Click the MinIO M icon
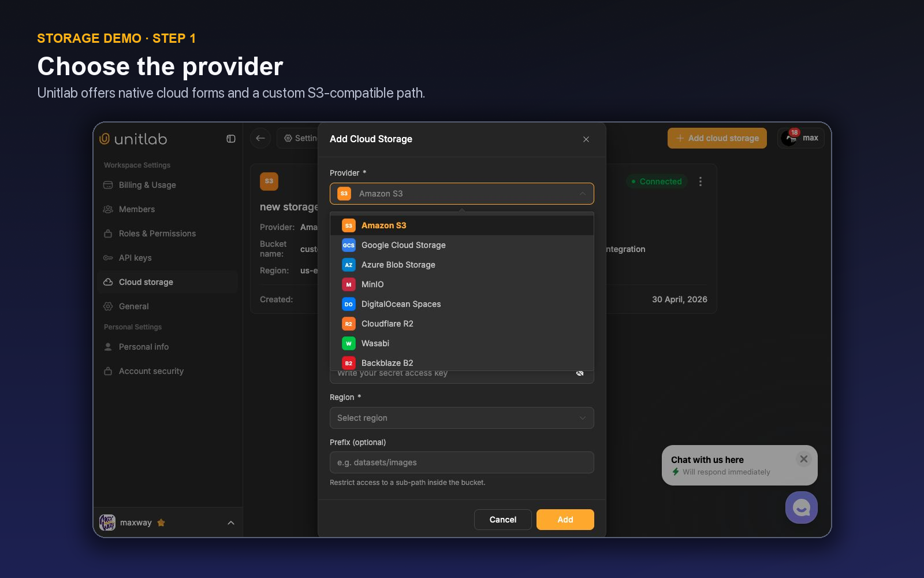This screenshot has height=578, width=924. (348, 284)
